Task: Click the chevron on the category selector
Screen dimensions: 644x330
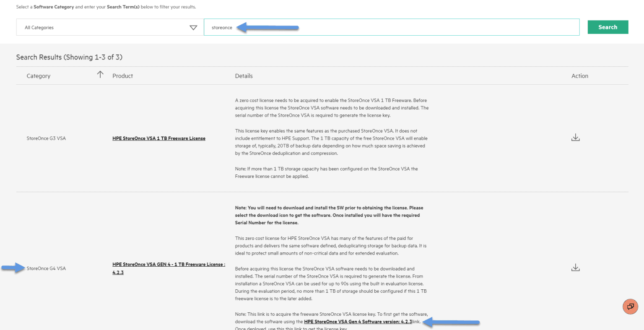Action: click(193, 27)
